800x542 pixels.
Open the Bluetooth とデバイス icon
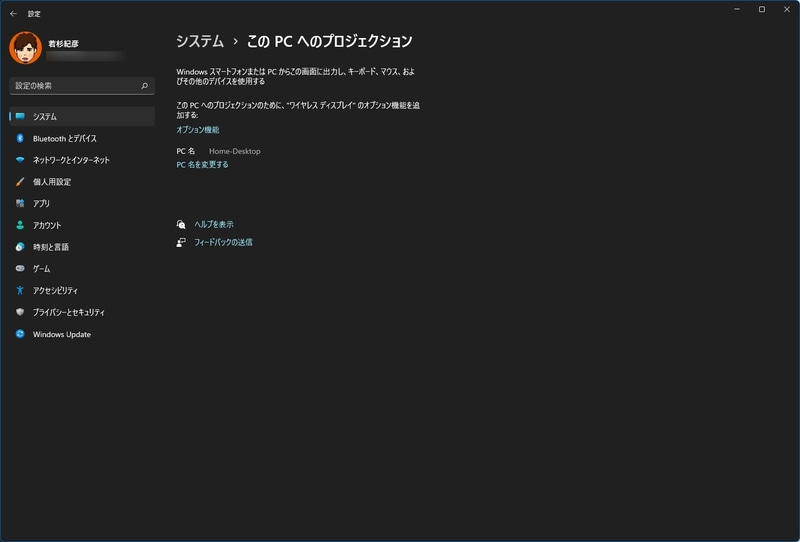click(20, 138)
